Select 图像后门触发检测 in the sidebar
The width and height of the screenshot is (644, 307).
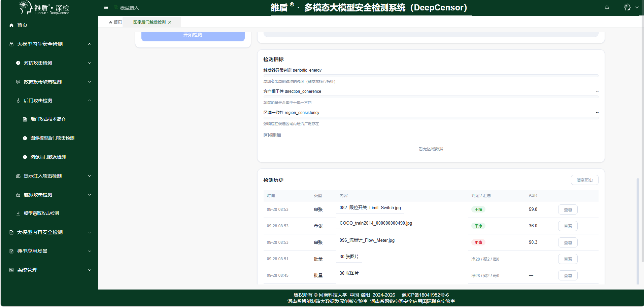tap(48, 157)
